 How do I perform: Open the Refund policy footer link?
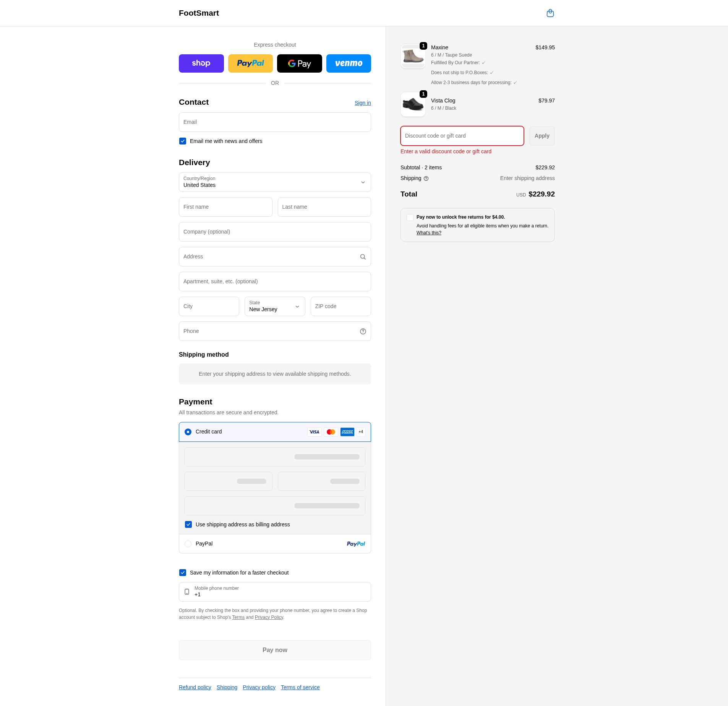tap(195, 687)
